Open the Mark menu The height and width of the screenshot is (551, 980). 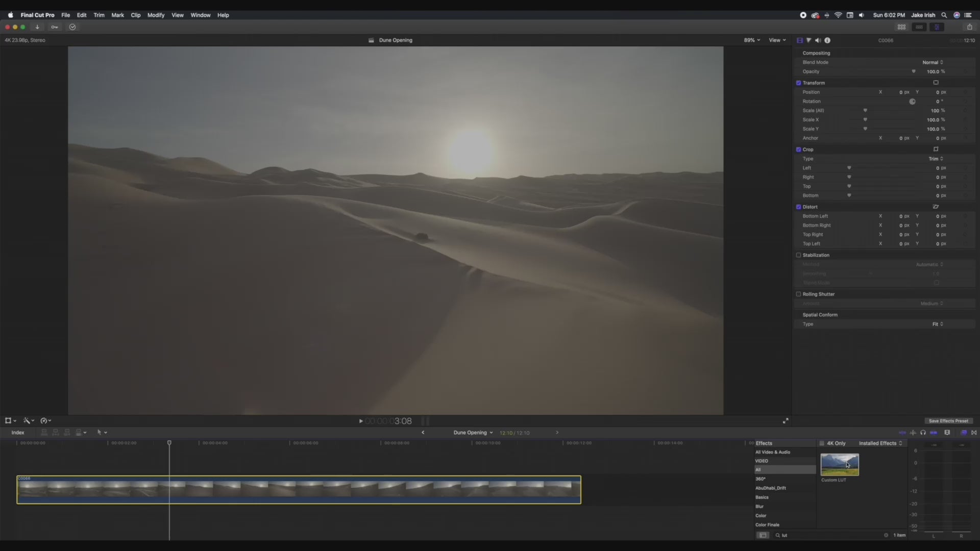point(117,15)
